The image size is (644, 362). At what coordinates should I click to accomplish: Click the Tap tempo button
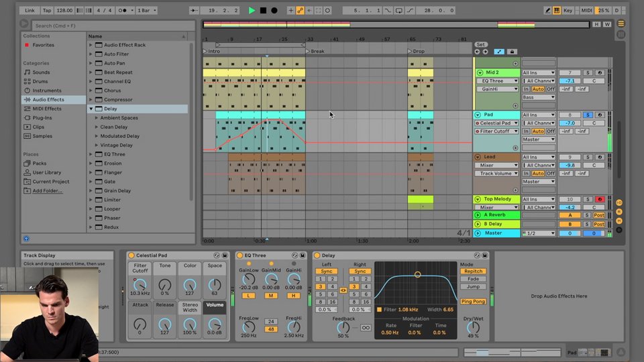tap(47, 10)
